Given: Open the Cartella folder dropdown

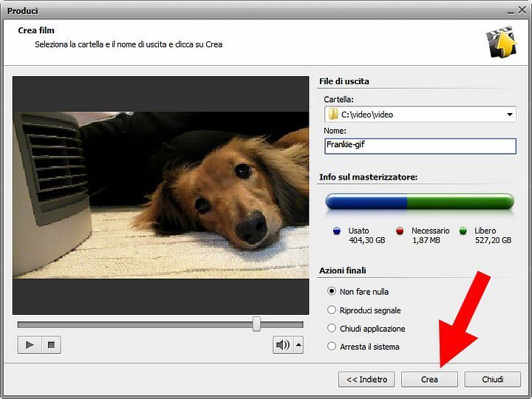Looking at the screenshot, I should 510,115.
